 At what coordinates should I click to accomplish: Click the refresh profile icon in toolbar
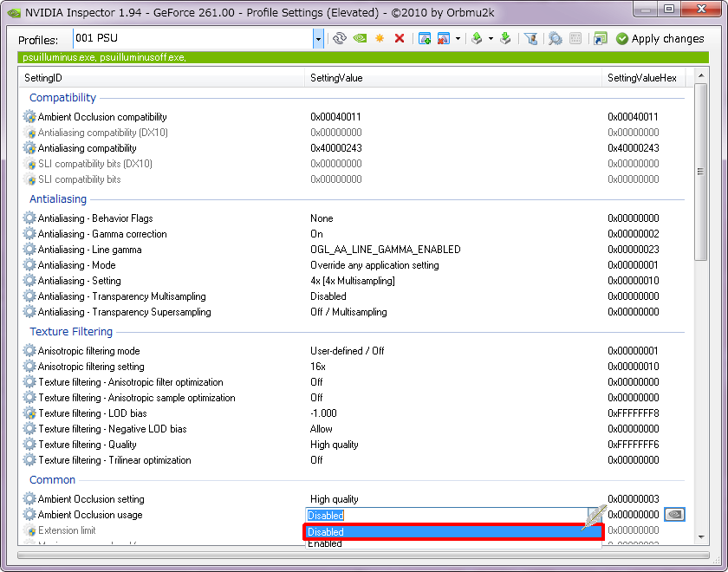coord(340,38)
